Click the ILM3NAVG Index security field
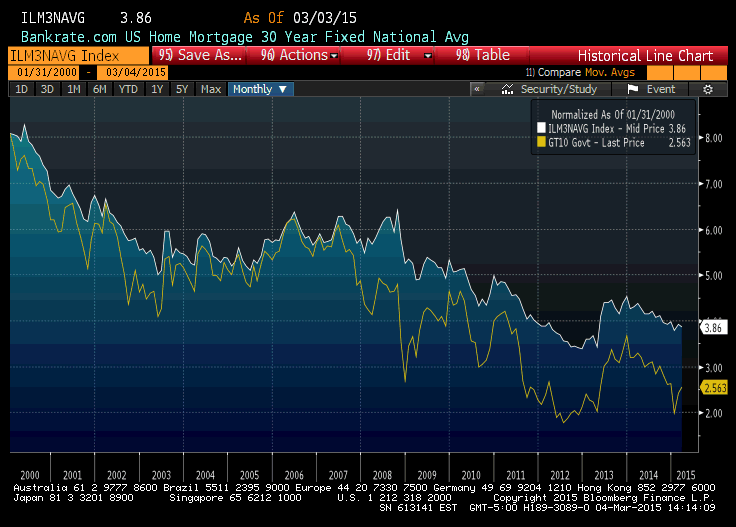The width and height of the screenshot is (736, 527). 72,56
